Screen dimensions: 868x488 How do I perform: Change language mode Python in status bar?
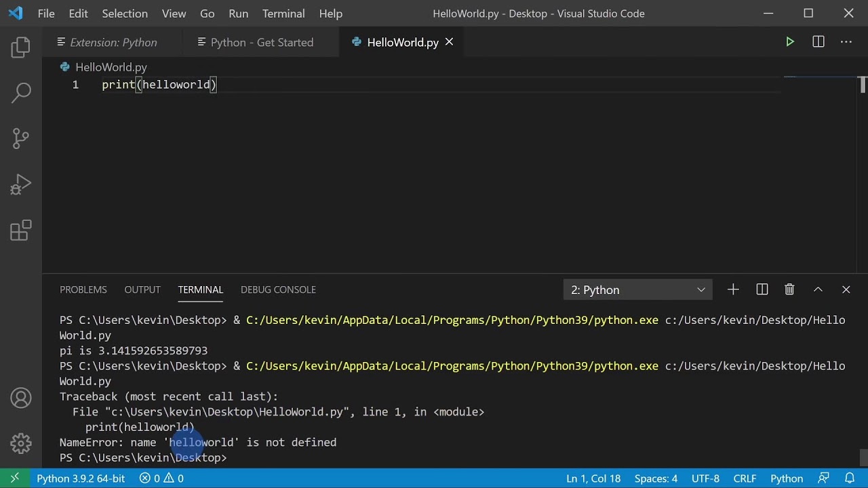tap(787, 479)
